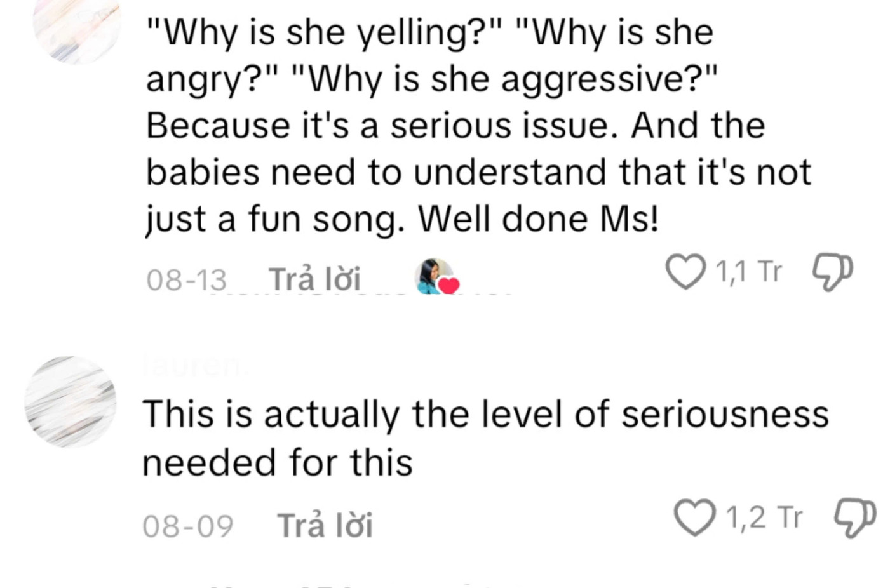Viewport: 883px width, 588px height.
Task: Open lauren's round profile avatar
Action: pos(71,402)
